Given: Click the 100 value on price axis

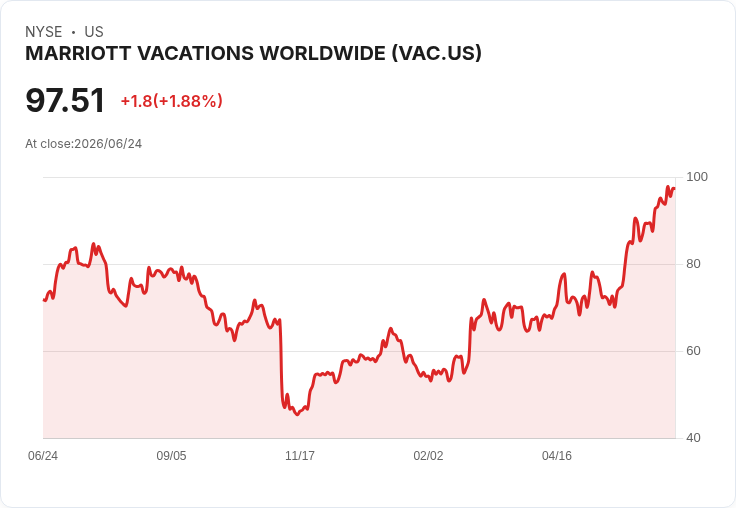Looking at the screenshot, I should 697,177.
